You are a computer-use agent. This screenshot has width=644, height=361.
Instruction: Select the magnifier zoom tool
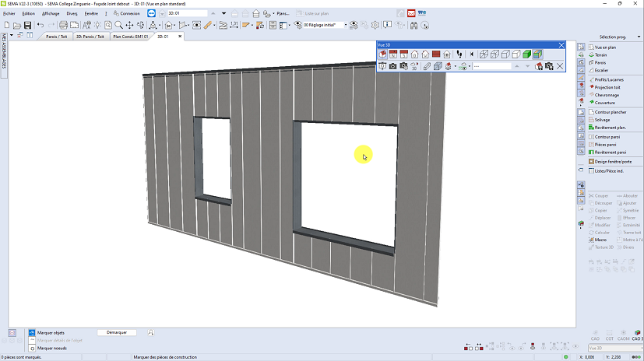coord(118,26)
